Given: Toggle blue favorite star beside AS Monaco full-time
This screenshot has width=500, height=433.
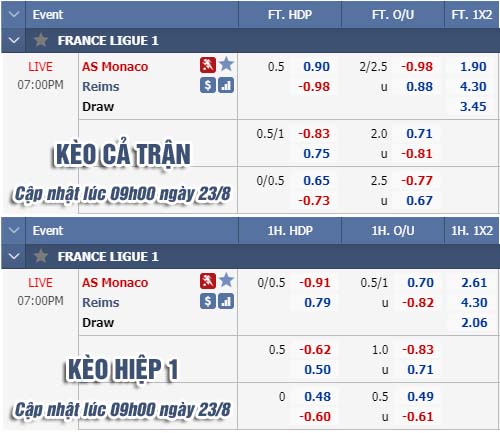Looking at the screenshot, I should pyautogui.click(x=227, y=64).
